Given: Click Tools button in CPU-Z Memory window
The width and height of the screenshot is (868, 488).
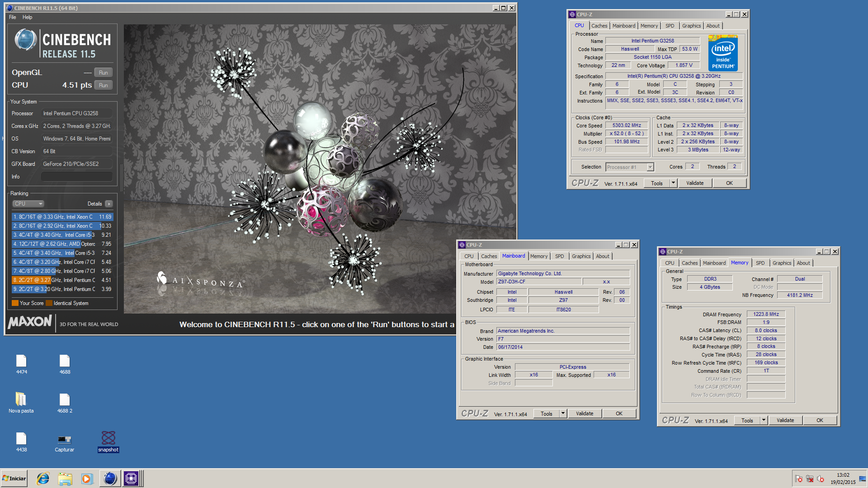Looking at the screenshot, I should (x=747, y=421).
